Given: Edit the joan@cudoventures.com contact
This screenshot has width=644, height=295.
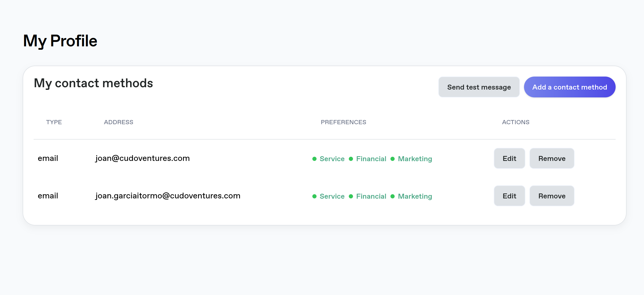Looking at the screenshot, I should (509, 159).
